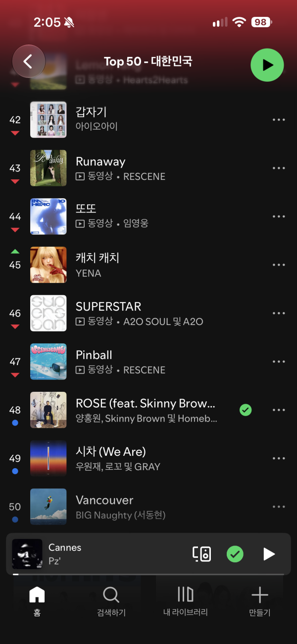This screenshot has width=297, height=644.
Task: Play the Top 50 playlist
Action: point(267,64)
